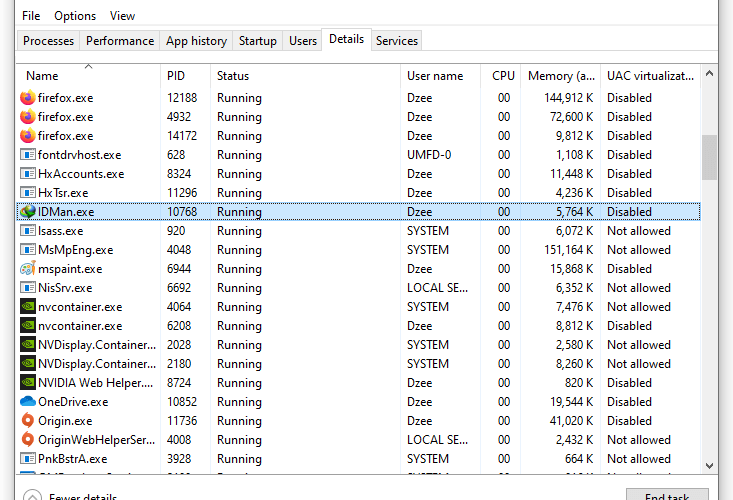The height and width of the screenshot is (500, 733).
Task: Click the HxAccounts.exe process icon
Action: (x=28, y=174)
